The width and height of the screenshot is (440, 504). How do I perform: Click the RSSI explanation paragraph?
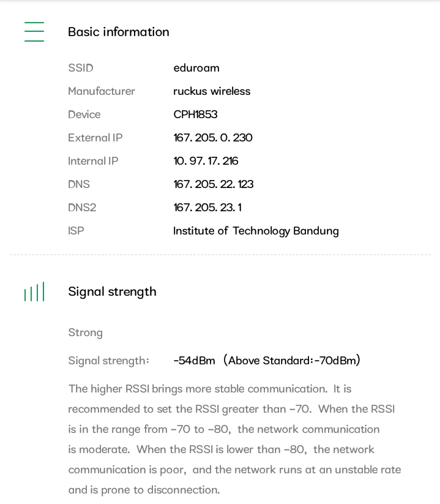point(234,439)
